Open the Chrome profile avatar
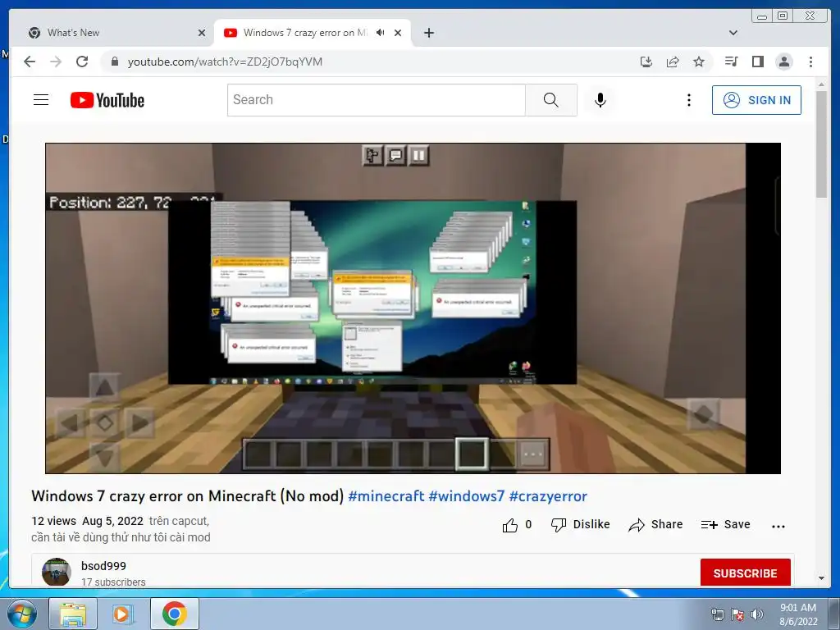This screenshot has height=630, width=840. pyautogui.click(x=783, y=62)
